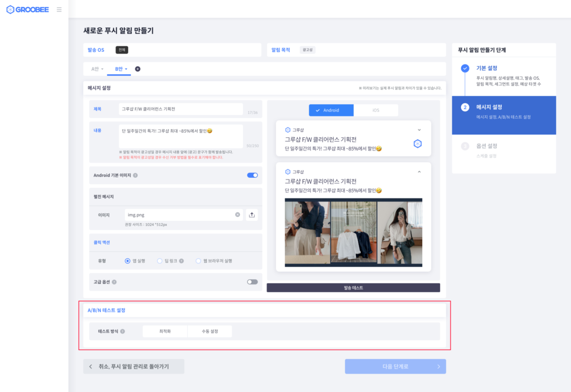The image size is (571, 392).
Task: Expand the collapsed notification preview
Action: (x=419, y=130)
